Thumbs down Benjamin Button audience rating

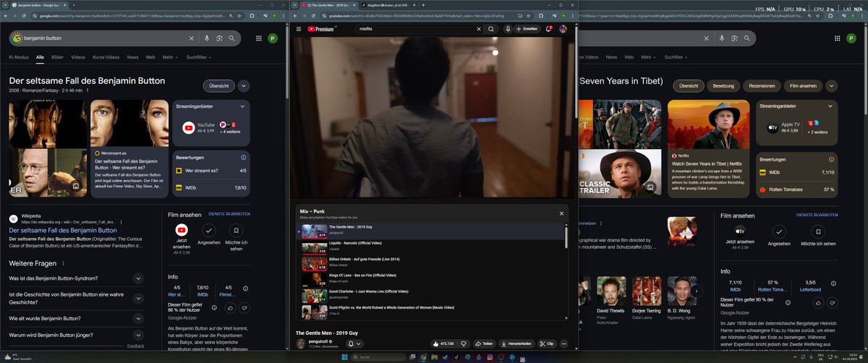pyautogui.click(x=244, y=307)
